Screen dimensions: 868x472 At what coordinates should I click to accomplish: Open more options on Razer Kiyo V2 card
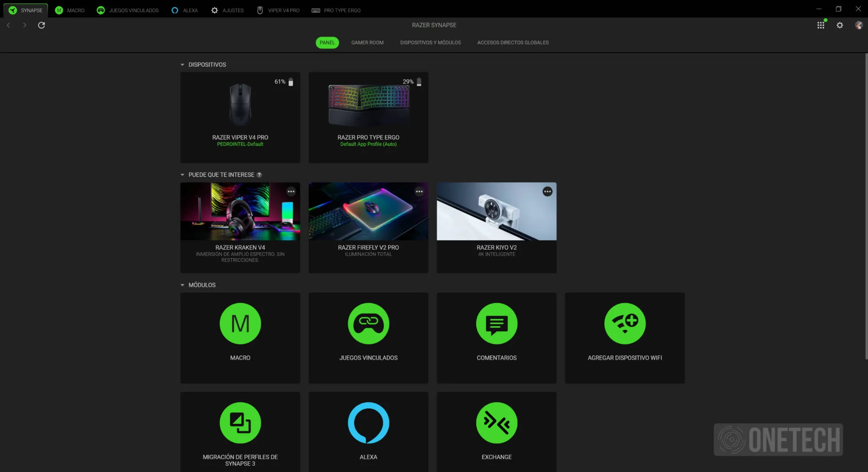point(547,191)
